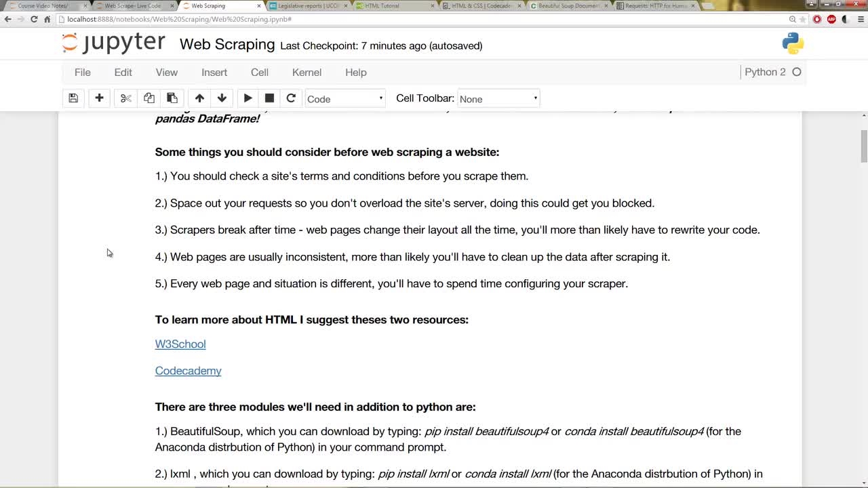Move selected cell down arrow
Viewport: 868px width, 488px height.
pos(222,98)
